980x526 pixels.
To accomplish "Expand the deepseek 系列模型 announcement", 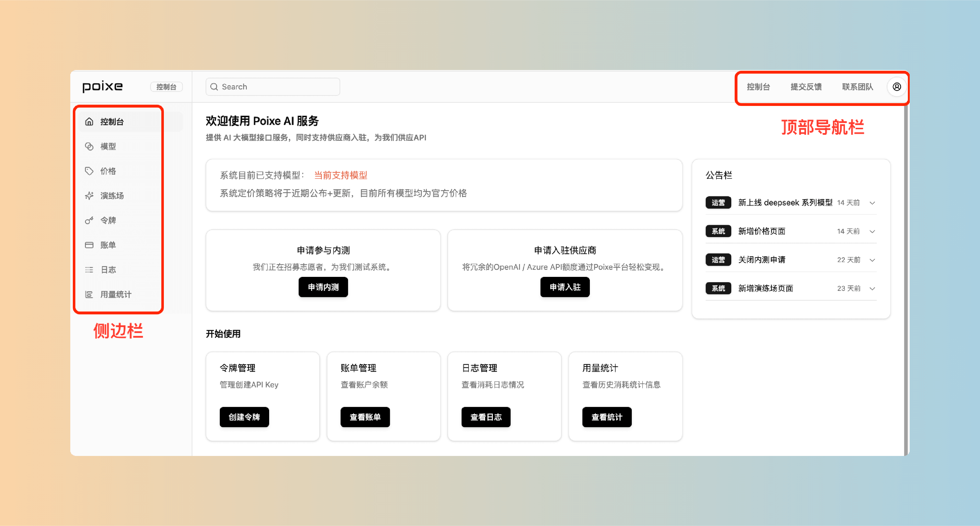I will pyautogui.click(x=872, y=203).
